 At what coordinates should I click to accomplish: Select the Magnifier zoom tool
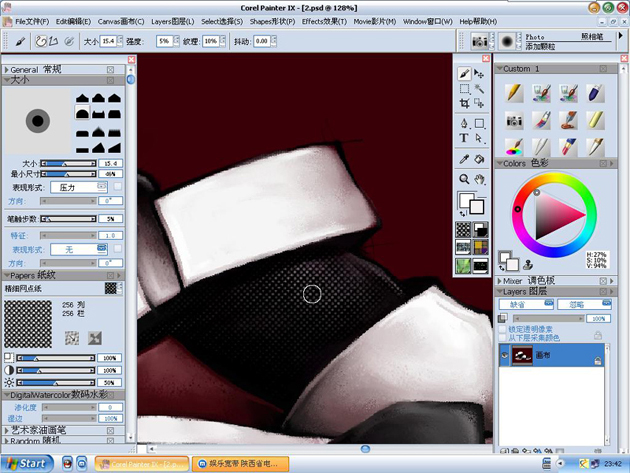(464, 179)
